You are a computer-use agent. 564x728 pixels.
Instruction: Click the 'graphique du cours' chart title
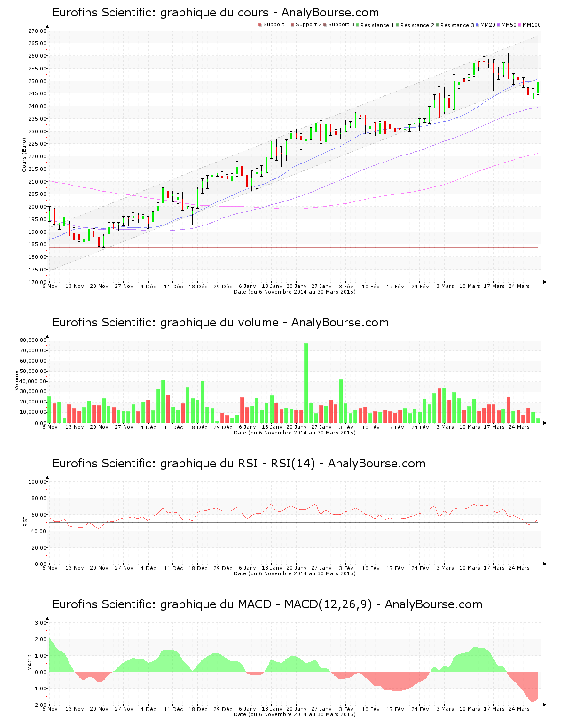[x=215, y=13]
